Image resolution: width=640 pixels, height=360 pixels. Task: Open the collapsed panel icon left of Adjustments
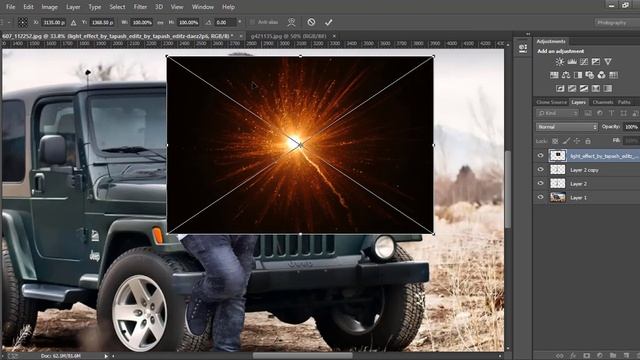(523, 48)
